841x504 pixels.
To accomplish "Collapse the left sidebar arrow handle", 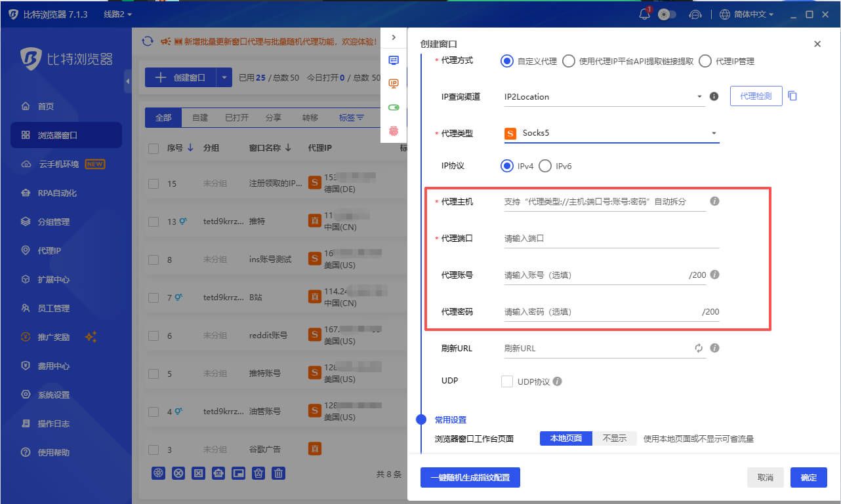I will point(128,81).
